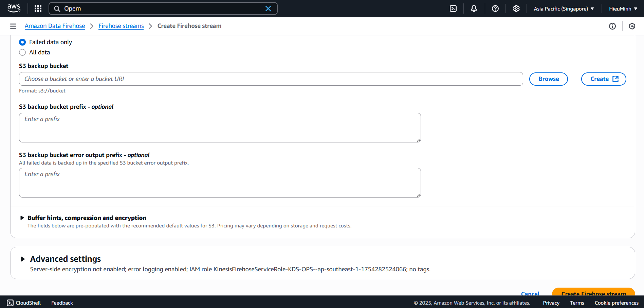Browse for an S3 bucket
The width and height of the screenshot is (644, 308).
coord(549,79)
